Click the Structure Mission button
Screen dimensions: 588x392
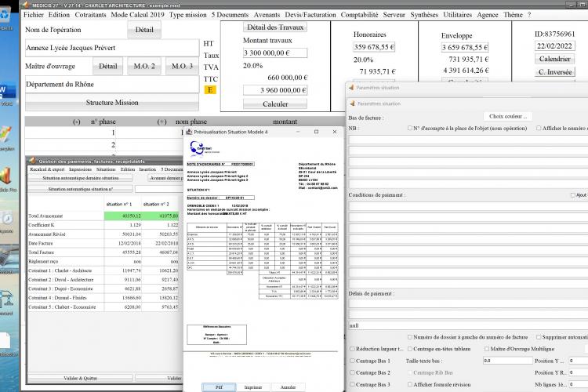112,103
